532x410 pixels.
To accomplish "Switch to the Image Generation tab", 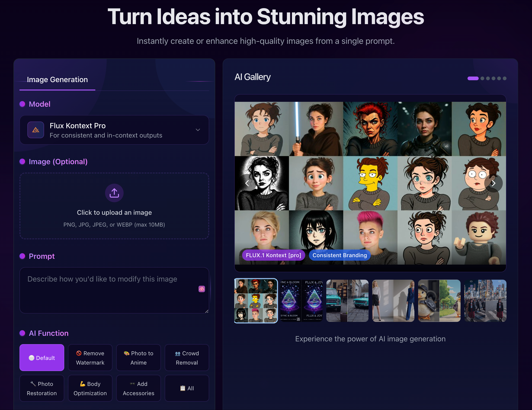I will [x=57, y=80].
